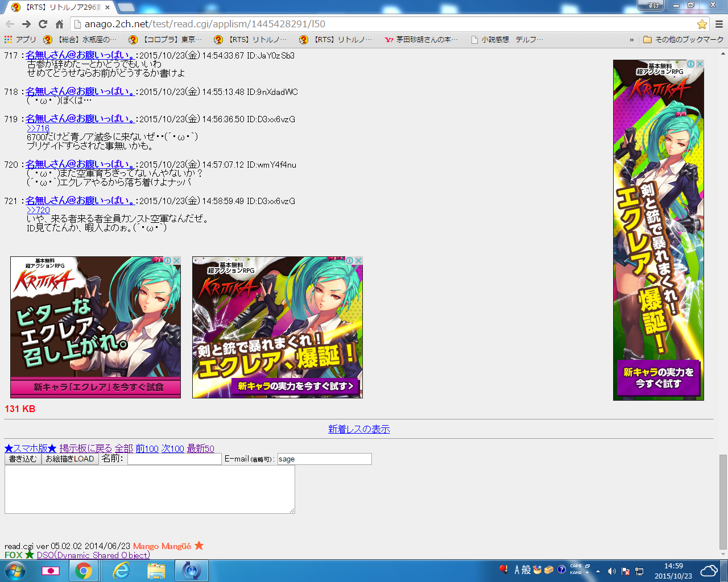Viewport: 728px width, 582px height.
Task: Click inside the message text area
Action: pos(150,489)
